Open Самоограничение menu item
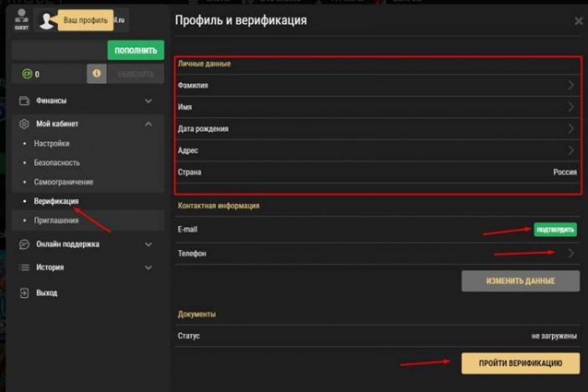Image resolution: width=588 pixels, height=392 pixels. click(64, 182)
